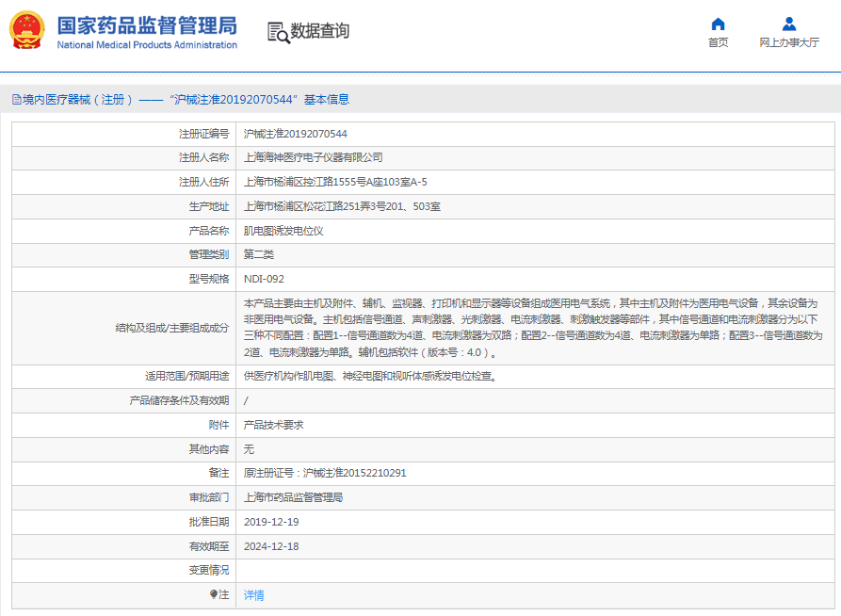841x616 pixels.
Task: Open the 详情 link
Action: (x=254, y=595)
